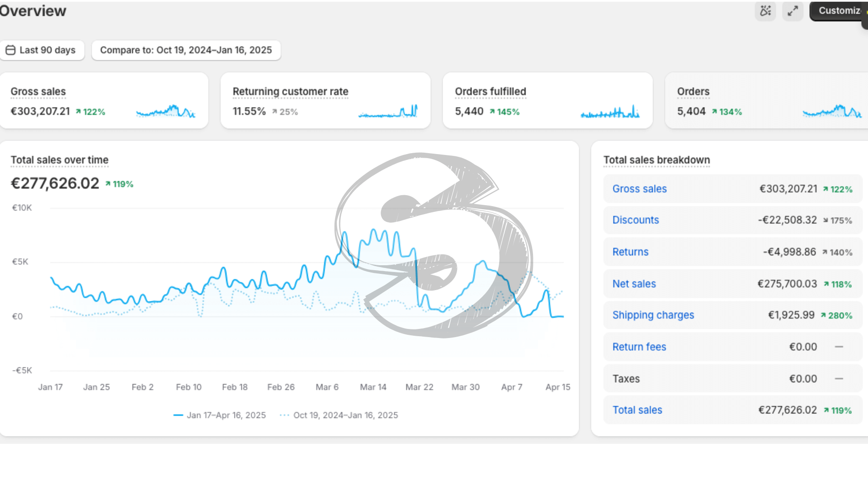Image resolution: width=868 pixels, height=488 pixels.
Task: Click the Total sales over time heading
Action: point(59,160)
